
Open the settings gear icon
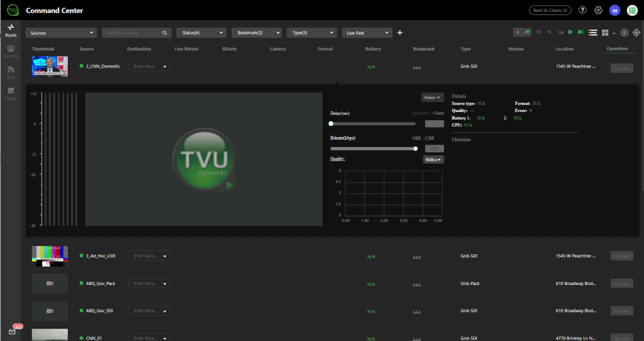coord(599,10)
